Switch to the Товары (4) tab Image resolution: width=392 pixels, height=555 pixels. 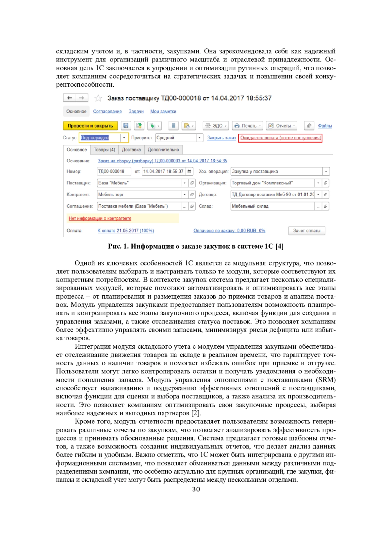[105, 150]
